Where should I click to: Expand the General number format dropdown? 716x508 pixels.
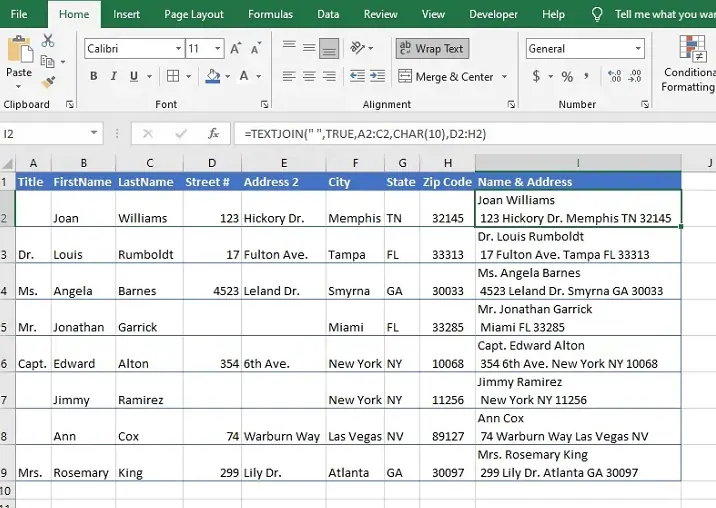pyautogui.click(x=638, y=49)
